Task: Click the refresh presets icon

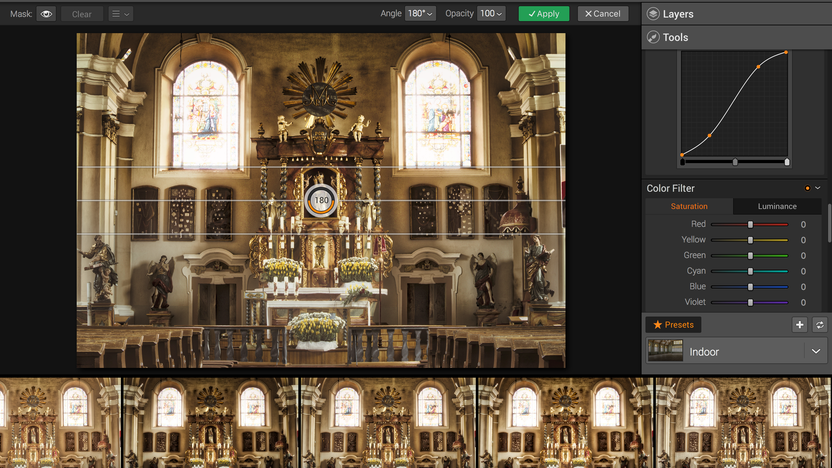Action: [820, 325]
